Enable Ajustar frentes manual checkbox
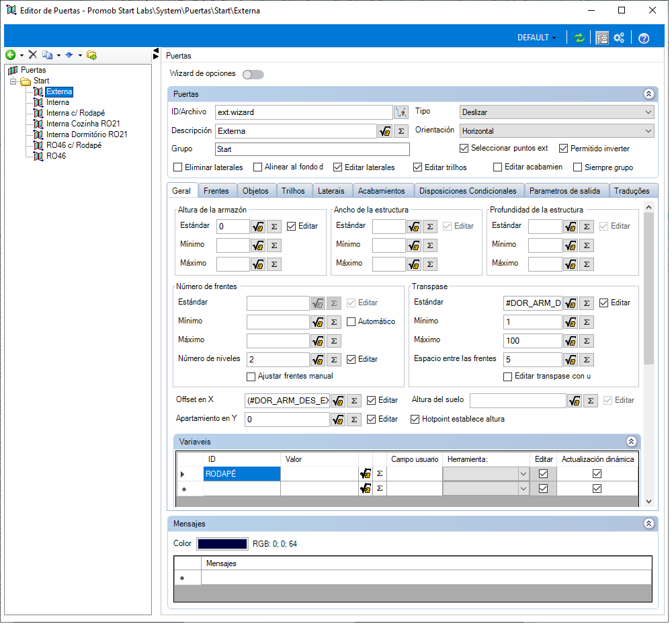This screenshot has width=672, height=628. (251, 377)
